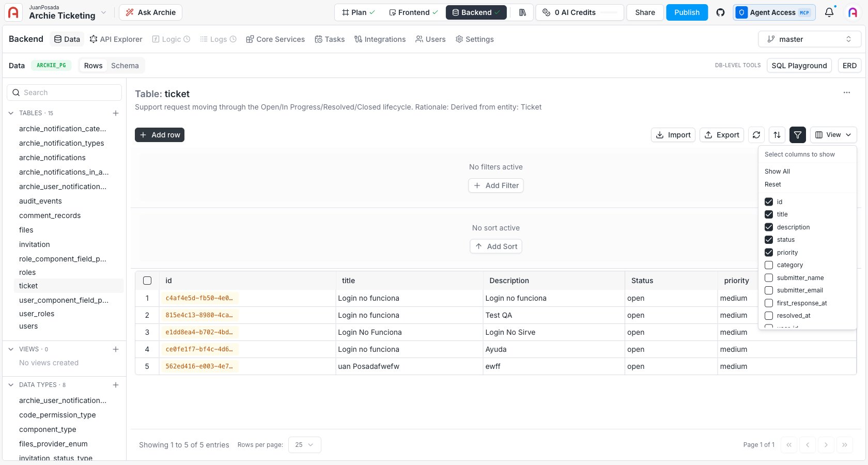This screenshot has width=868, height=465.
Task: Open the Integrations section
Action: click(380, 39)
